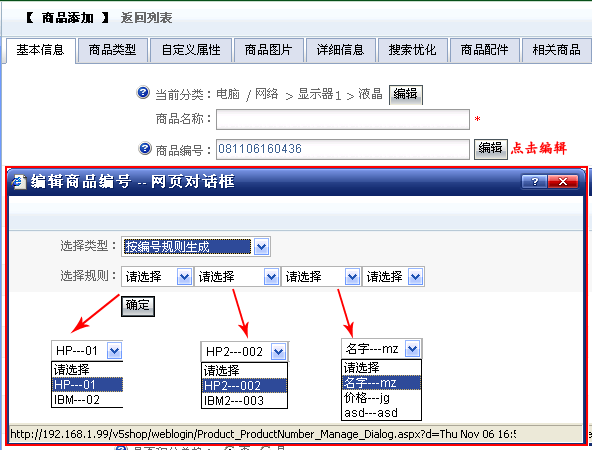Open the 选择类型 dropdown
The height and width of the screenshot is (450, 592).
[x=261, y=247]
